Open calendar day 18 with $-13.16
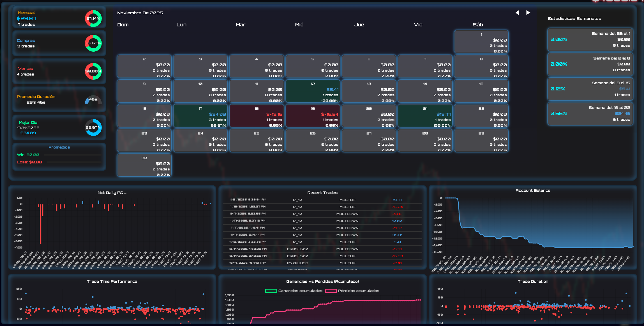 (257, 116)
